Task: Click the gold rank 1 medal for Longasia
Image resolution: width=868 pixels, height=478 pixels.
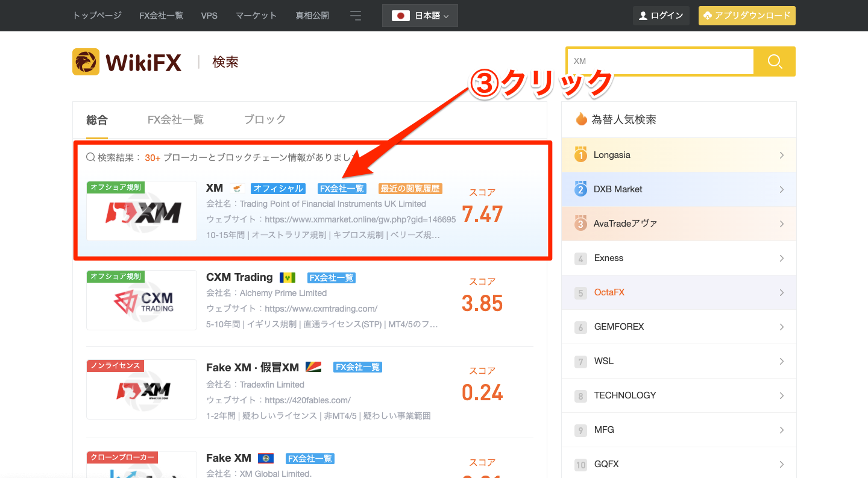Action: (x=580, y=155)
